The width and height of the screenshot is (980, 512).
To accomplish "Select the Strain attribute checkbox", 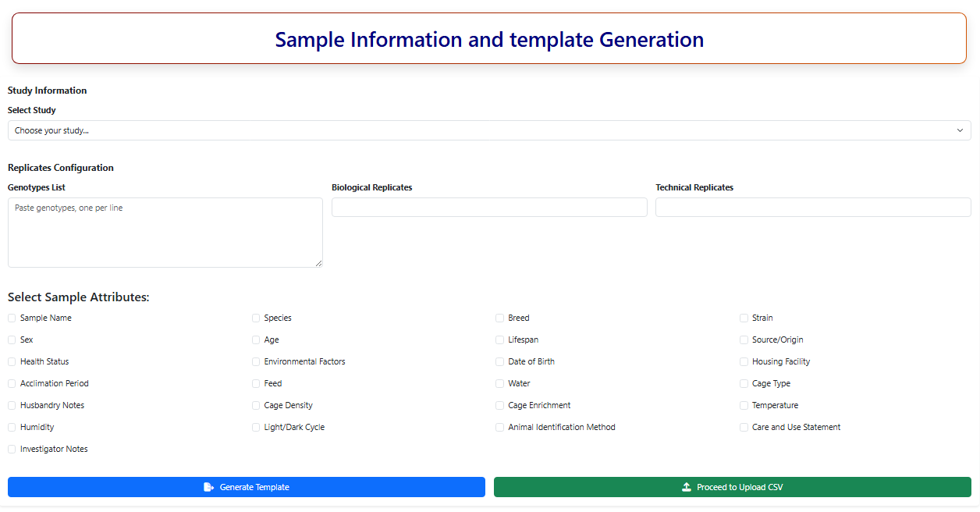I will pos(744,318).
